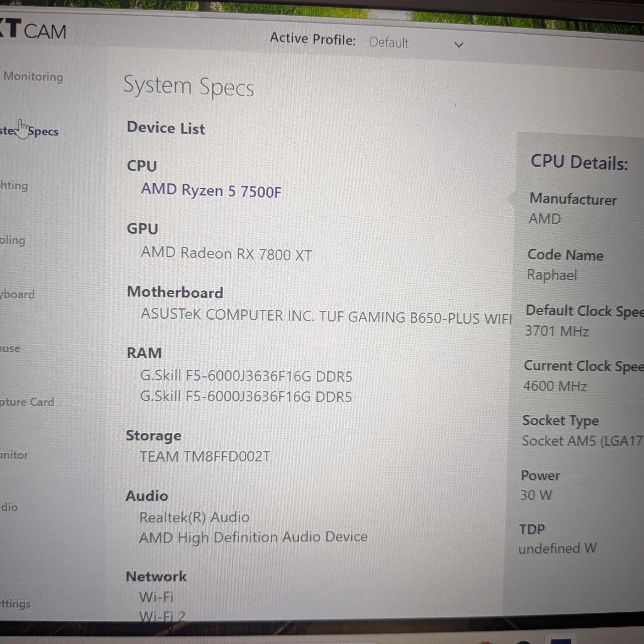
Task: Select AMD Radeon RX 7800 XT entry
Action: pos(226,254)
